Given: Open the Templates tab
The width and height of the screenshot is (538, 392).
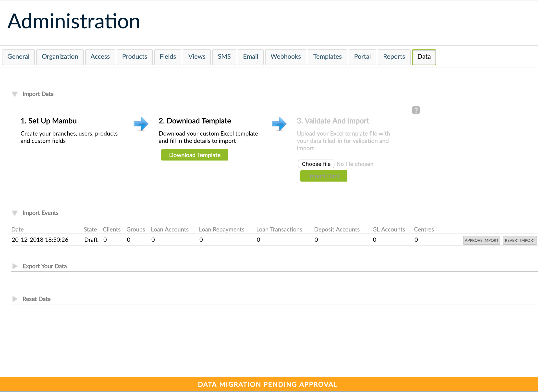Looking at the screenshot, I should (327, 57).
